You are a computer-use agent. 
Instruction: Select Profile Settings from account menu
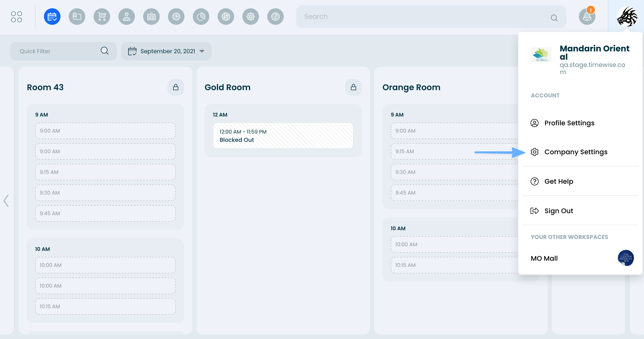click(569, 123)
